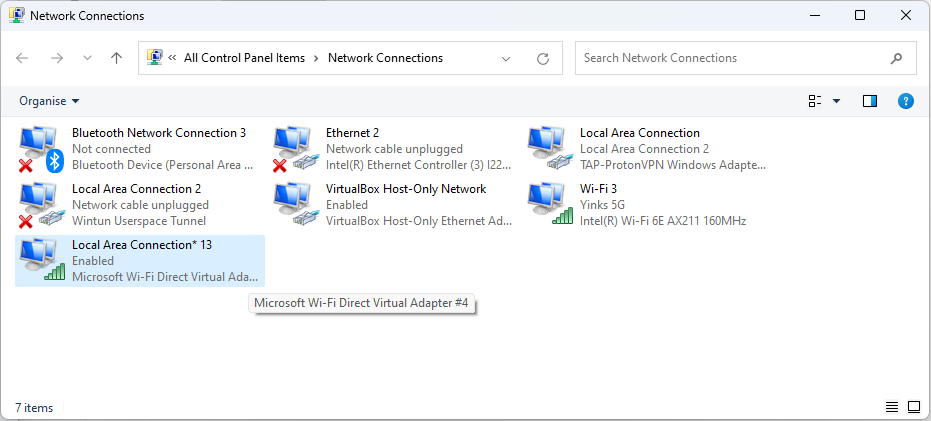
Task: Go forward with the Forward arrow
Action: (x=57, y=58)
